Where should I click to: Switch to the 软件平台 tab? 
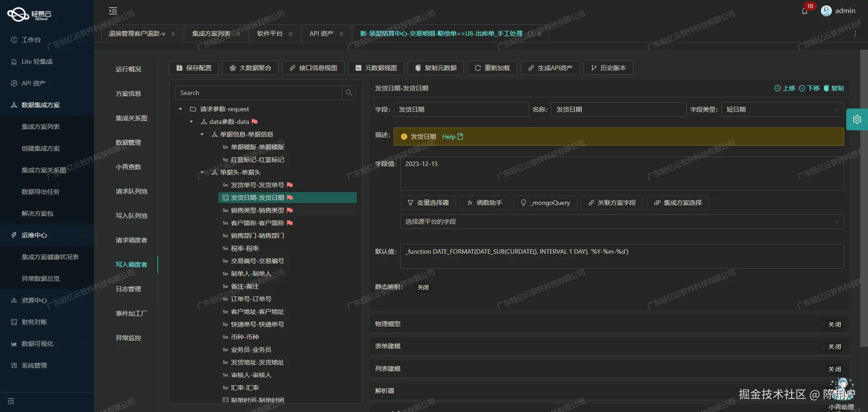point(270,33)
